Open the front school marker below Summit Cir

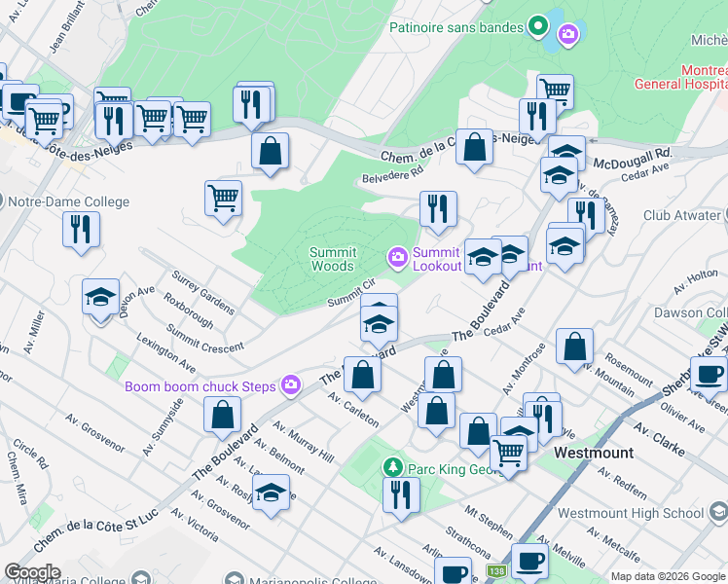[x=379, y=324]
